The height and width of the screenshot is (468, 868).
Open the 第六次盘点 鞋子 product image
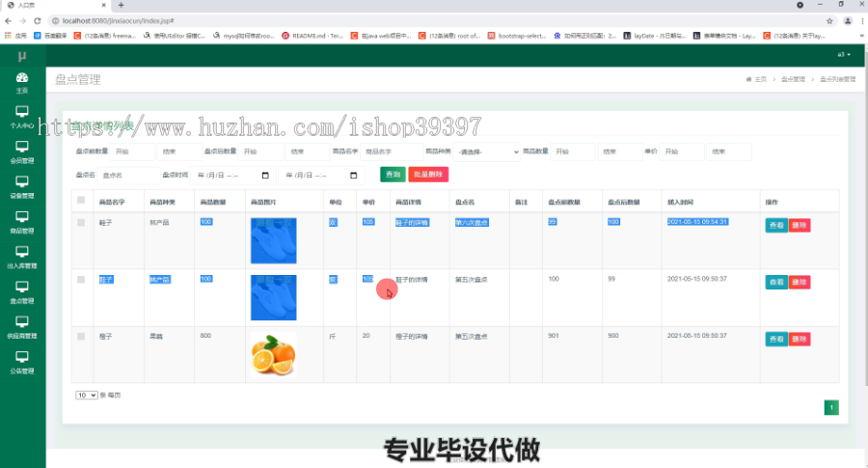274,240
